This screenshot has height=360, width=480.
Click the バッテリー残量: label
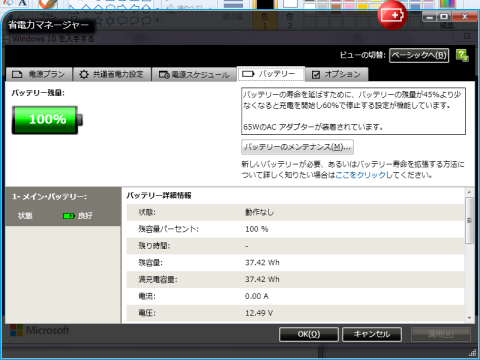tap(38, 93)
